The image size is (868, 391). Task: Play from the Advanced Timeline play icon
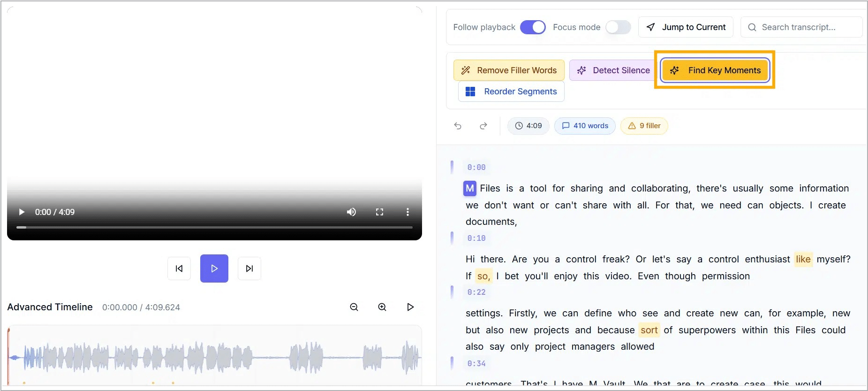click(410, 307)
